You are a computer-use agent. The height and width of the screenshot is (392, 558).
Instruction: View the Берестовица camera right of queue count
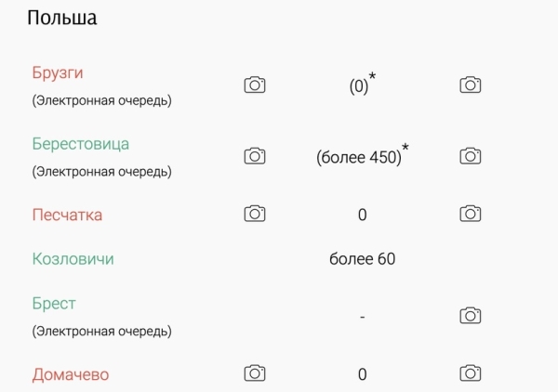471,156
